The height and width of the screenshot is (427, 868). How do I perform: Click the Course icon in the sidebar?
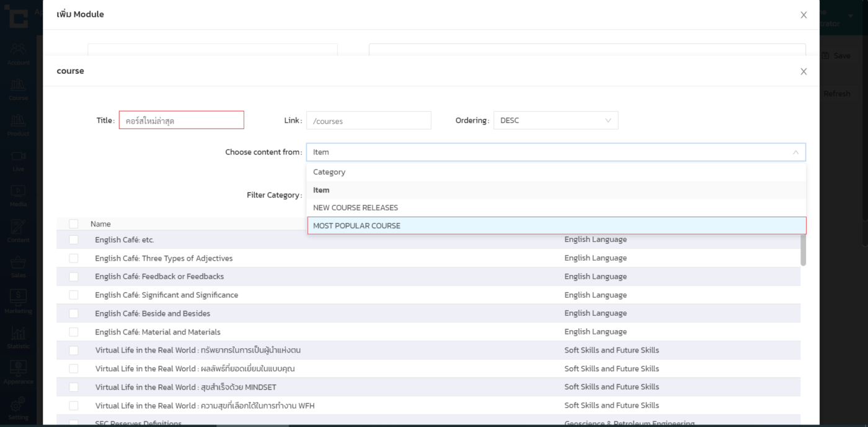tap(18, 88)
